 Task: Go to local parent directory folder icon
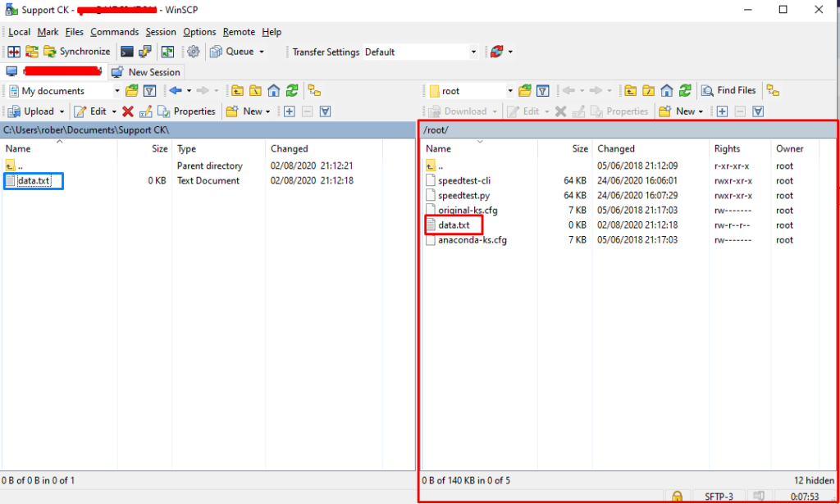coord(237,91)
